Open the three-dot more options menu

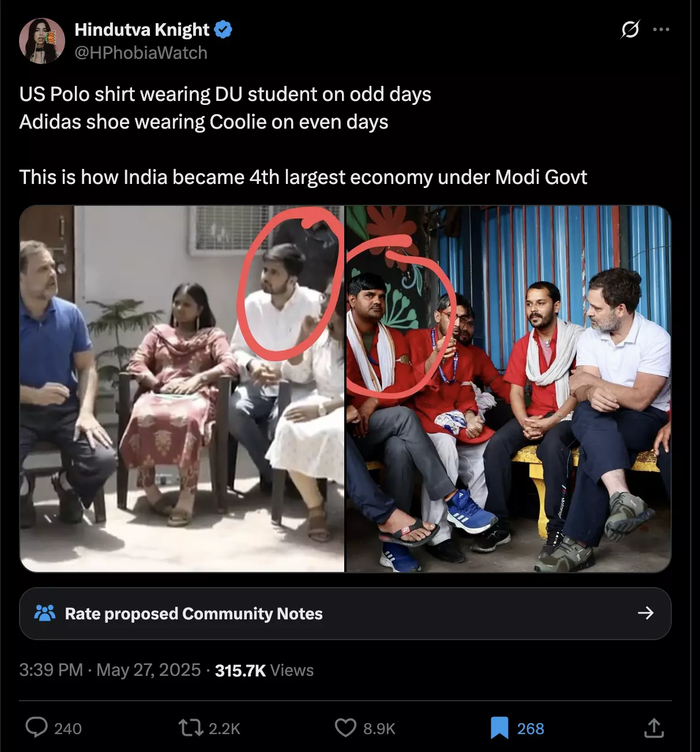661,29
